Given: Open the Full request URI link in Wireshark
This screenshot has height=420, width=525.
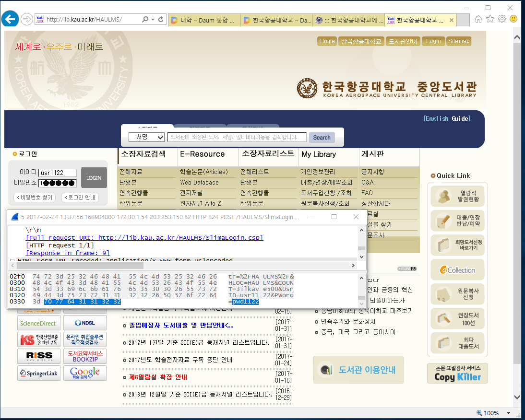Looking at the screenshot, I should (x=144, y=237).
